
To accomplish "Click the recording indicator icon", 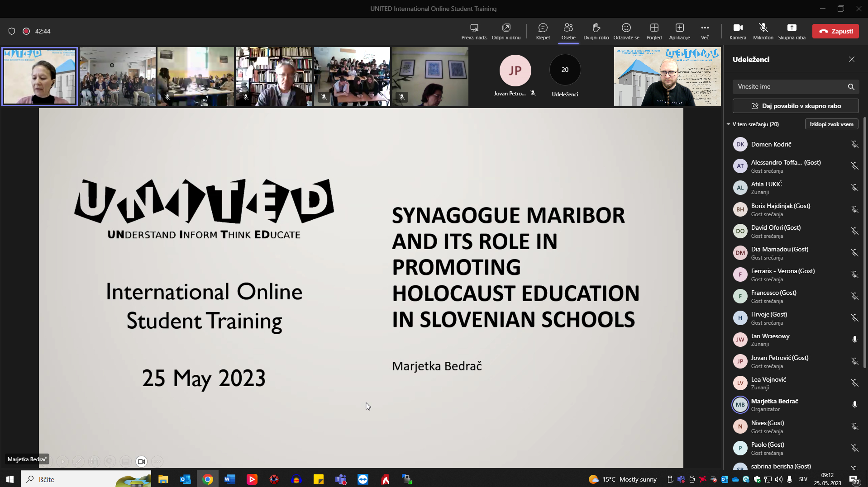I will click(26, 31).
